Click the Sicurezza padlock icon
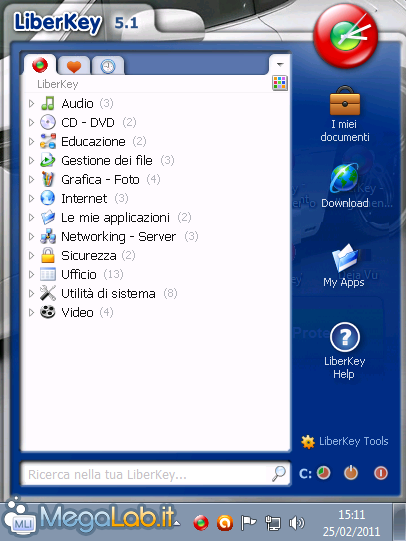 (48, 255)
